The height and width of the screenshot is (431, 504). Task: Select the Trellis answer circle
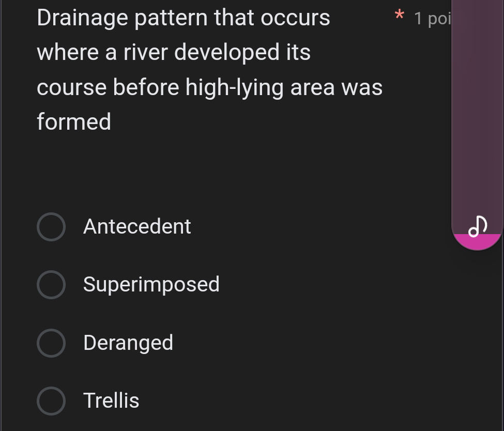pos(51,401)
